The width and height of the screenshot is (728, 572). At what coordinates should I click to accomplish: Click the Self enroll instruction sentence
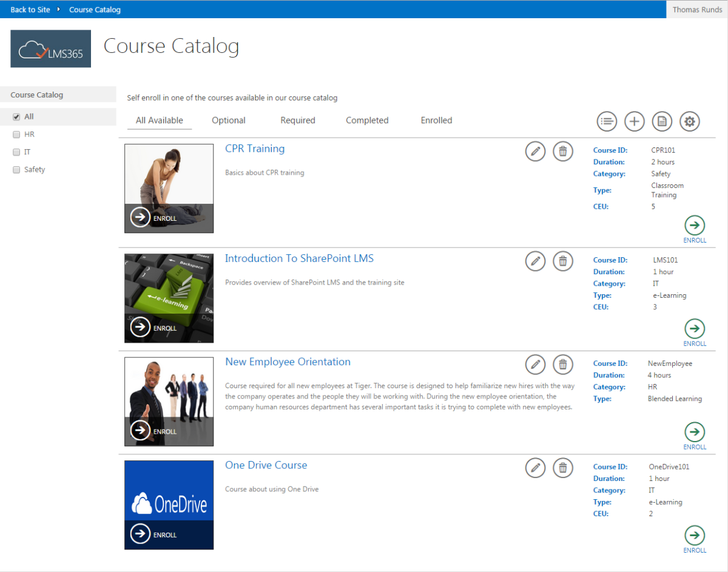coord(232,98)
